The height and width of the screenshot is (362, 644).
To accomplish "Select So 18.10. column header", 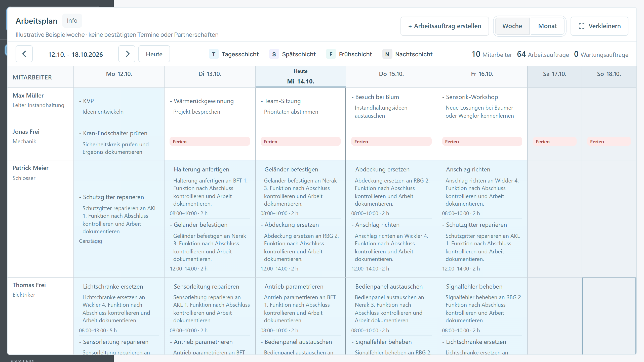I will tap(609, 77).
